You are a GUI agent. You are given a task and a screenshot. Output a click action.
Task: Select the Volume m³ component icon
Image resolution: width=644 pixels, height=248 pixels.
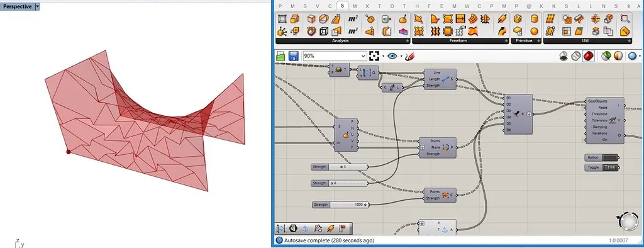tap(353, 31)
